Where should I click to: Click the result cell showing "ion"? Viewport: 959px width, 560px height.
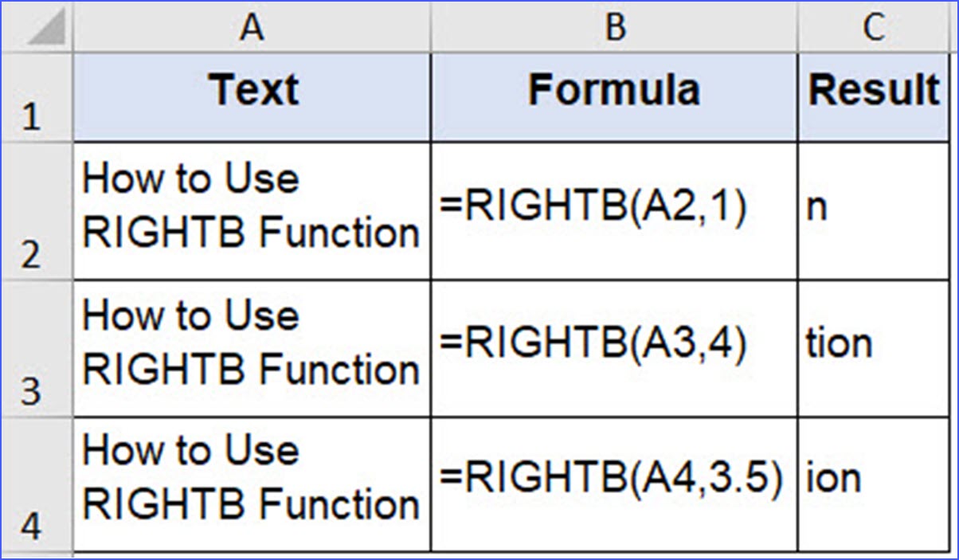pyautogui.click(x=874, y=482)
